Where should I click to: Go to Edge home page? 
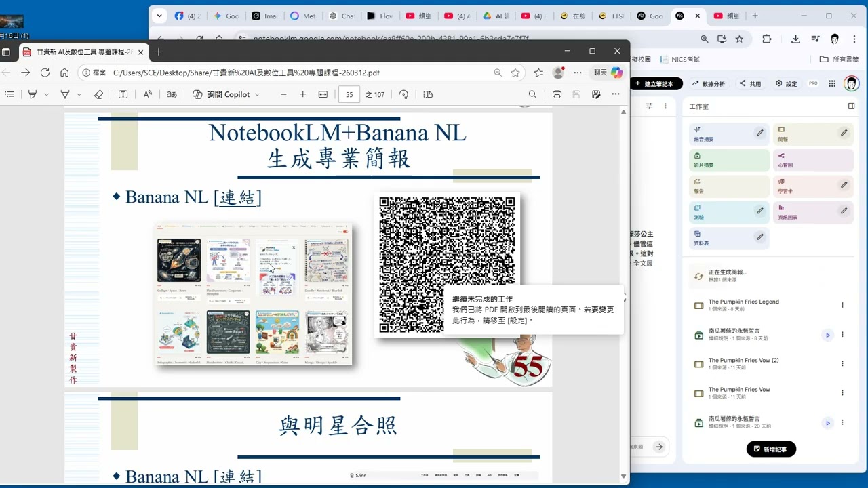click(64, 73)
